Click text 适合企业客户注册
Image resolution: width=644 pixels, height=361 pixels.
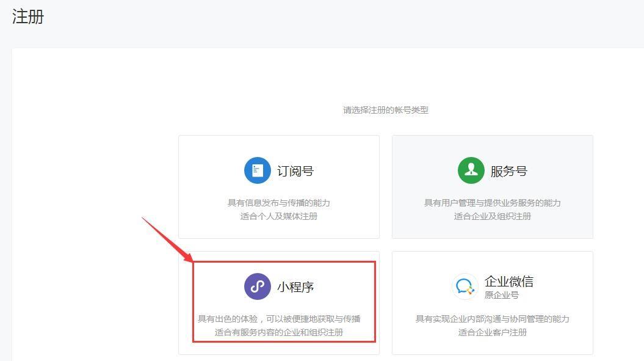coord(493,332)
